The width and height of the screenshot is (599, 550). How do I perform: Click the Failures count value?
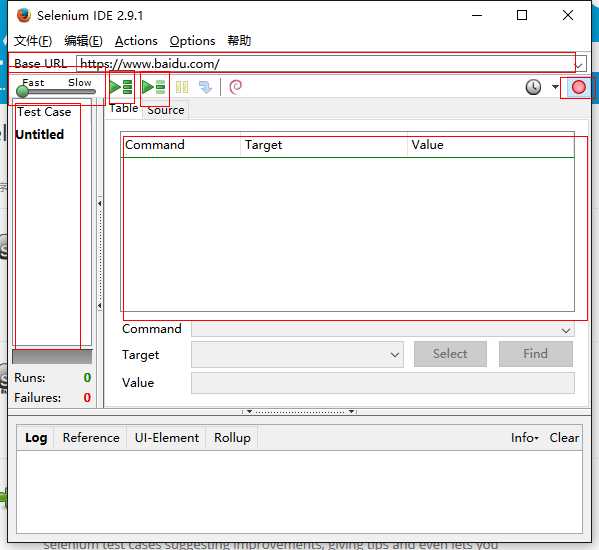[x=87, y=398]
